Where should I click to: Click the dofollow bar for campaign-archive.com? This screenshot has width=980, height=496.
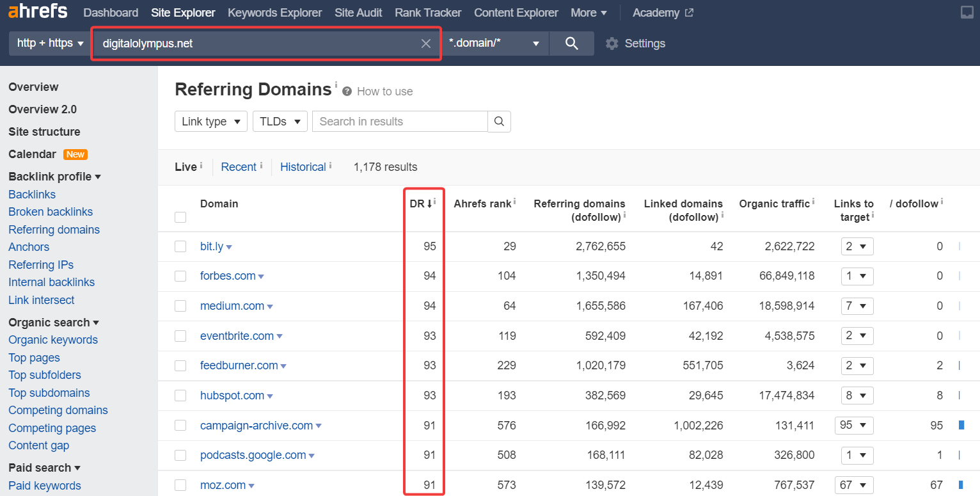tap(961, 425)
